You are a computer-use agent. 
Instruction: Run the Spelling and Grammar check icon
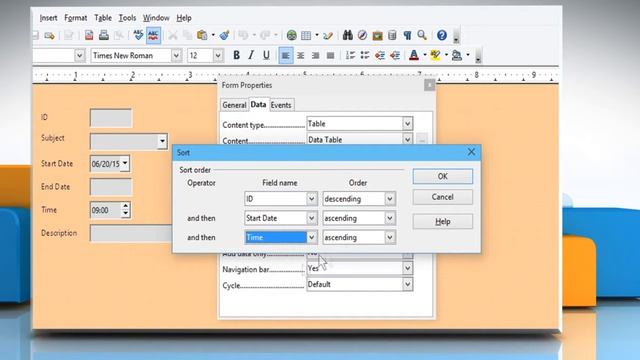[138, 36]
